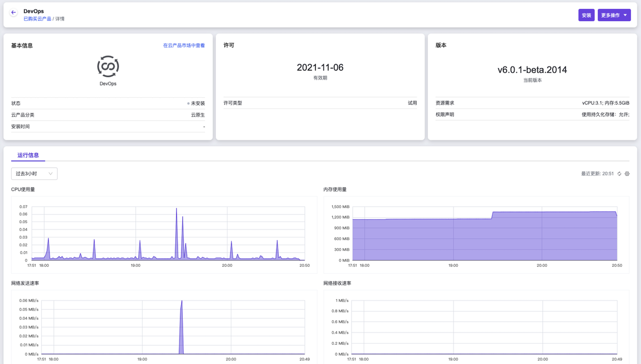
Task: Click the v6.0.1-beta.2014 version text
Action: point(532,70)
